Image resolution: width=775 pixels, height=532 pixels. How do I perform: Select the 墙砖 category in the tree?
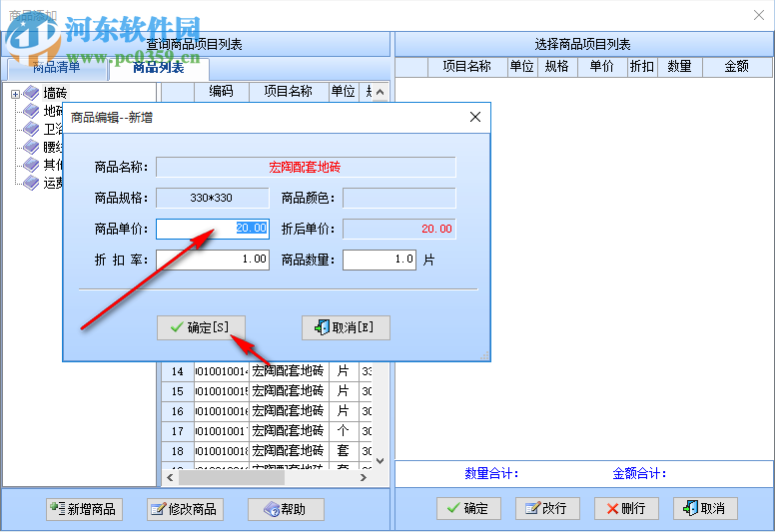click(55, 93)
